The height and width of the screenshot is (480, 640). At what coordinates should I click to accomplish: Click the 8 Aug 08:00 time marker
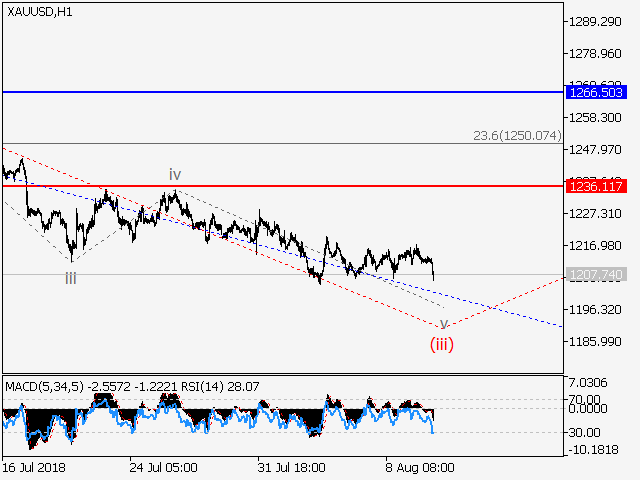click(x=422, y=467)
